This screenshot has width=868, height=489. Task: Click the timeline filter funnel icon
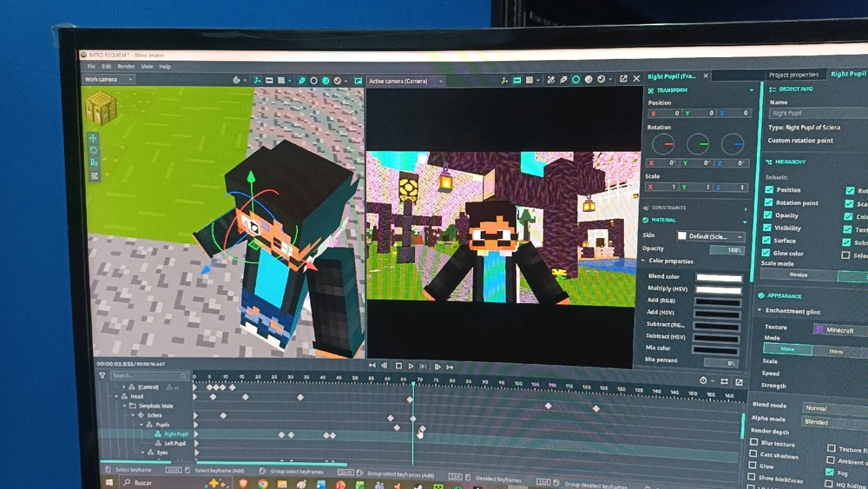tap(102, 375)
